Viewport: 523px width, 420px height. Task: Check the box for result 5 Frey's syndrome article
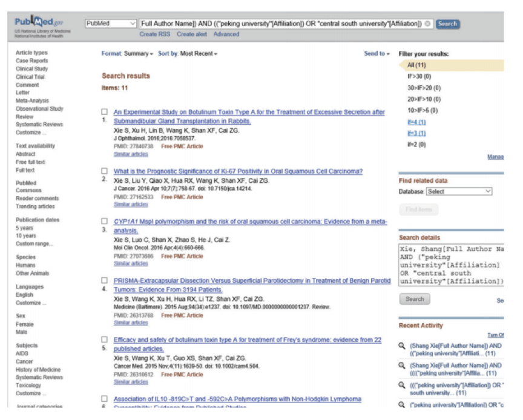pyautogui.click(x=104, y=340)
